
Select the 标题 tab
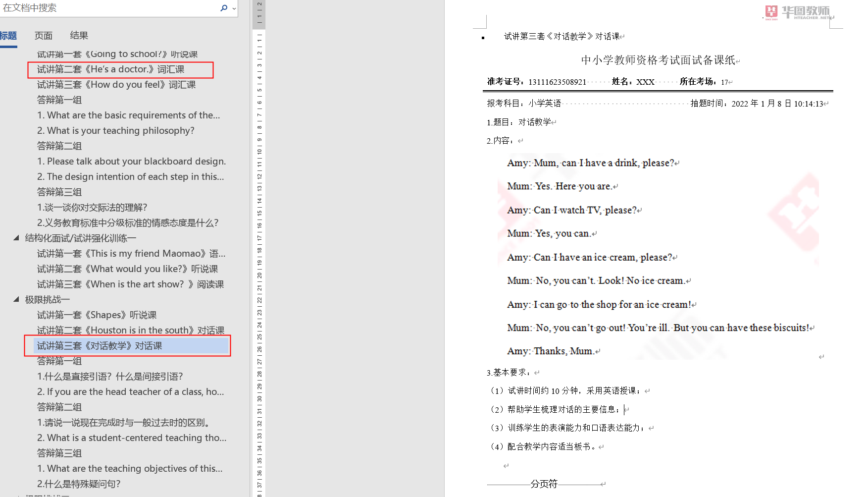click(x=8, y=36)
